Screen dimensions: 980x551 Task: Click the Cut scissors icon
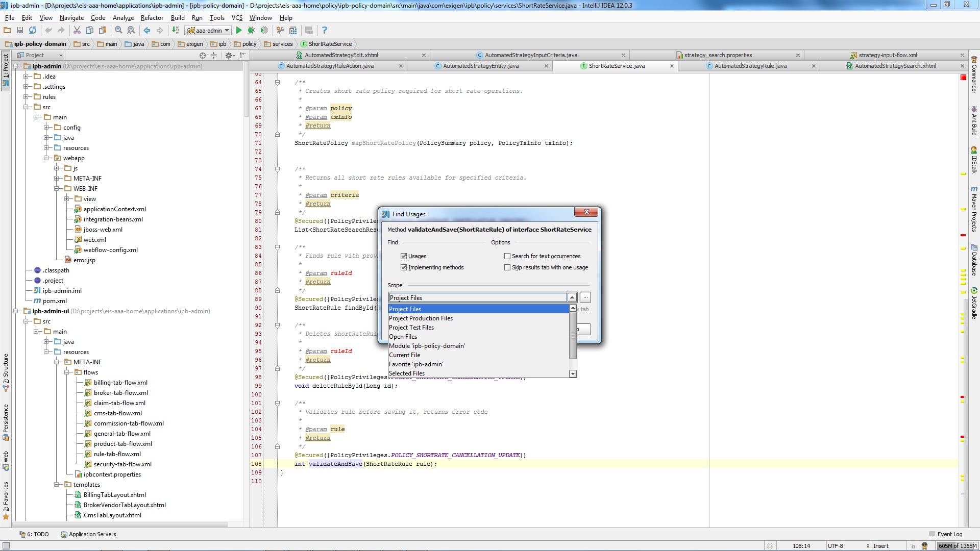(77, 31)
